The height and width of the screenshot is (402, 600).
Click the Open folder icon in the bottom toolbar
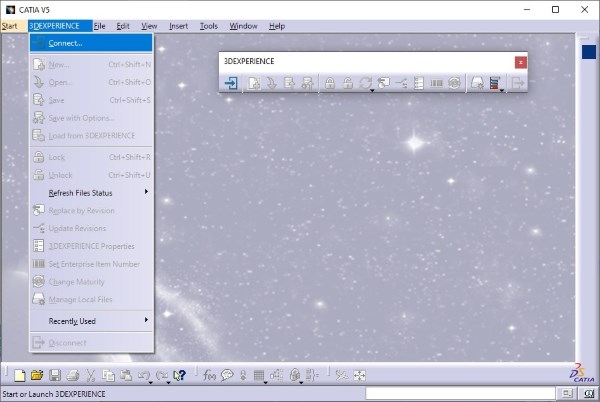[x=37, y=375]
